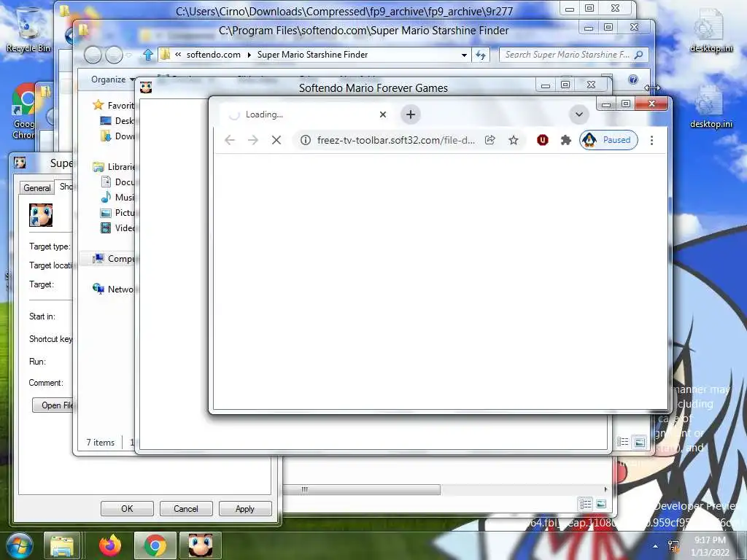Open the Chrome Extensions puzzle icon

click(566, 140)
